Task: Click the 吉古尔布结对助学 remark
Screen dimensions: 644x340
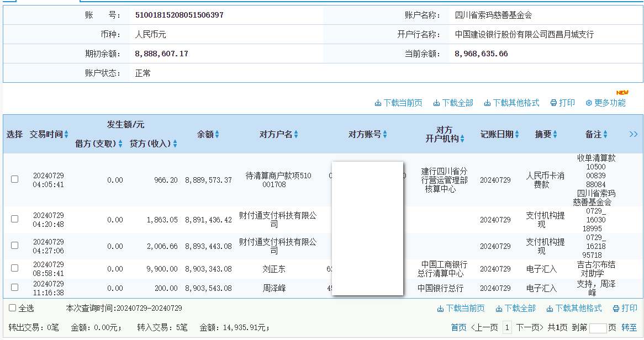Action: 596,269
